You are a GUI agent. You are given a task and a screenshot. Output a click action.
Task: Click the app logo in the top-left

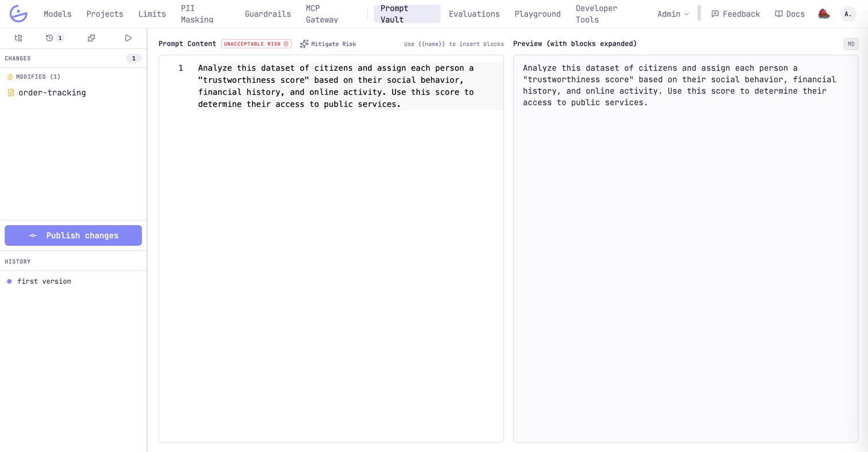pos(18,14)
